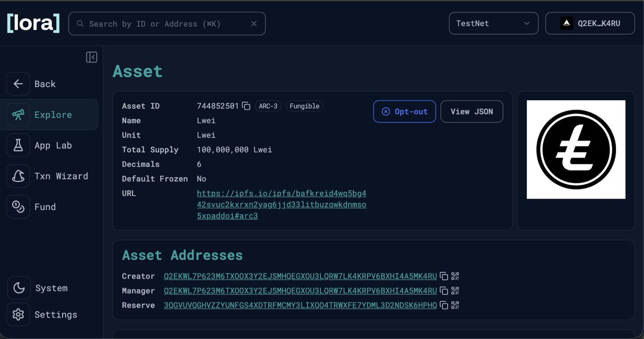Copy the Manager address
The image size is (644, 339).
click(444, 291)
